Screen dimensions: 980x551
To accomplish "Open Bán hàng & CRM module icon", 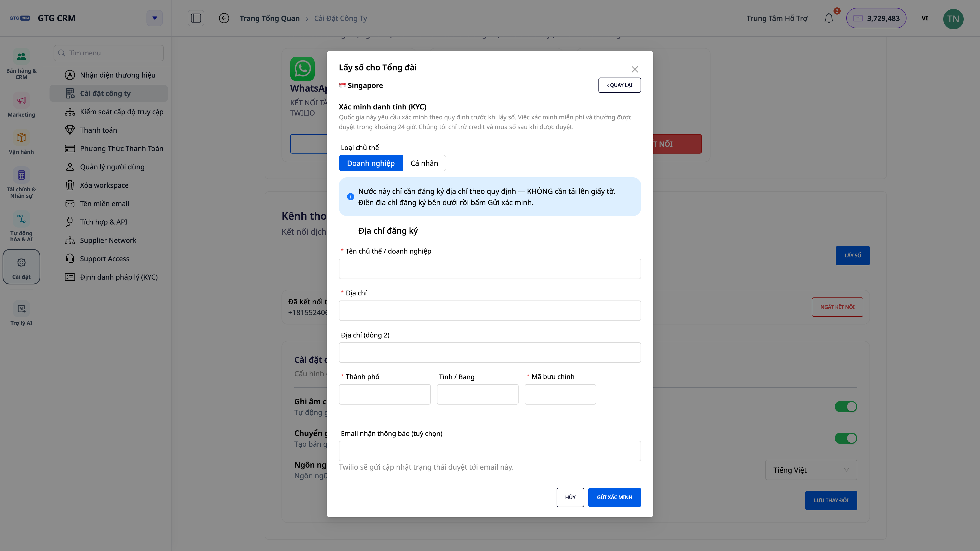I will [x=21, y=57].
